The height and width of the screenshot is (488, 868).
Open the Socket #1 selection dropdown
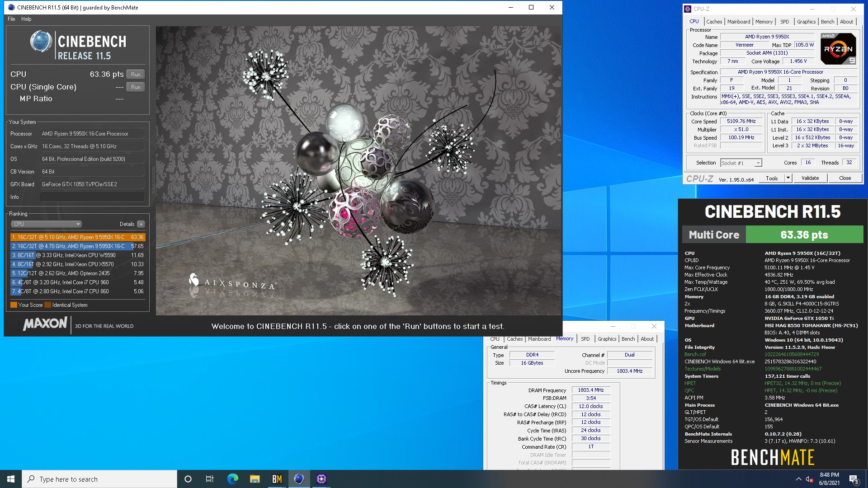click(741, 163)
